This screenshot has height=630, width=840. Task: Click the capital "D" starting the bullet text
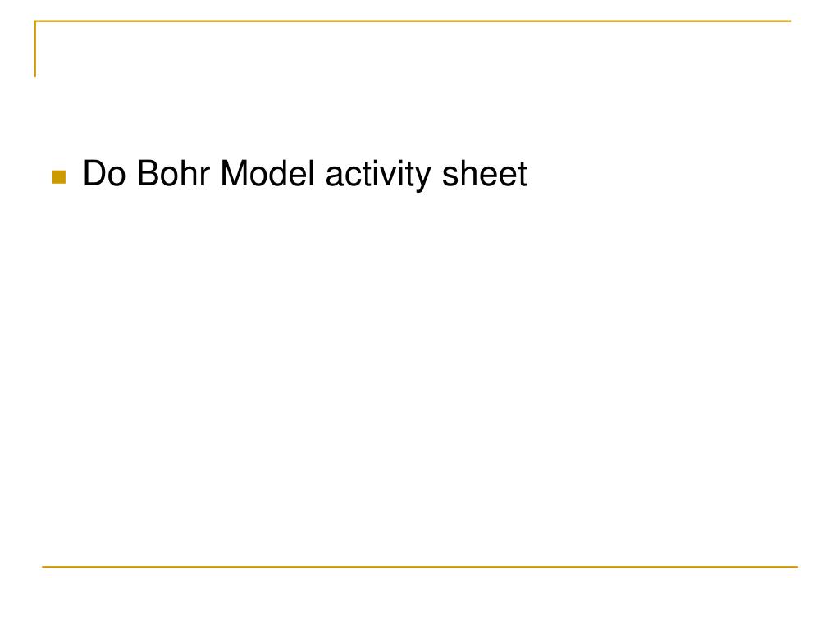coord(94,174)
